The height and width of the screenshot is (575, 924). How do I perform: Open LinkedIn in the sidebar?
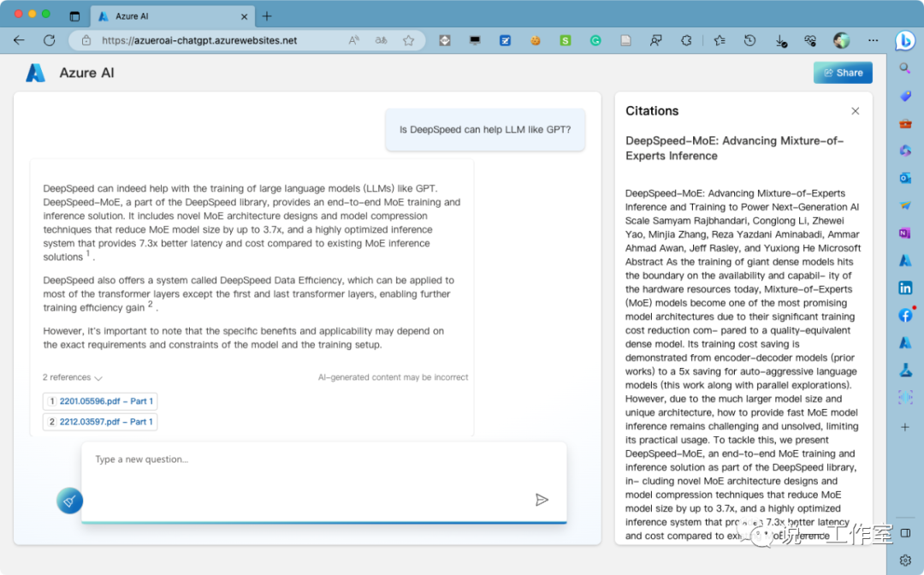tap(905, 287)
